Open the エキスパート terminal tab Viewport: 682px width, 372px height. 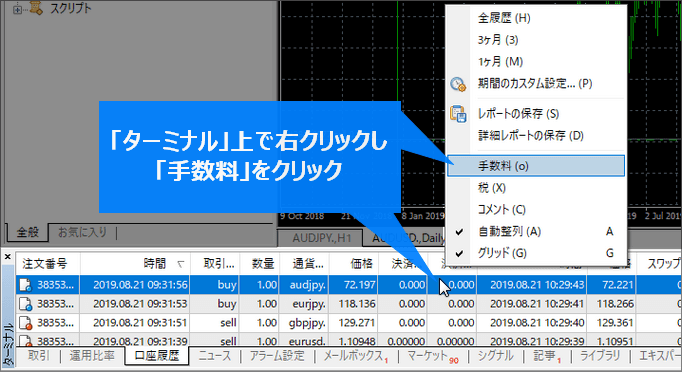coord(659,355)
